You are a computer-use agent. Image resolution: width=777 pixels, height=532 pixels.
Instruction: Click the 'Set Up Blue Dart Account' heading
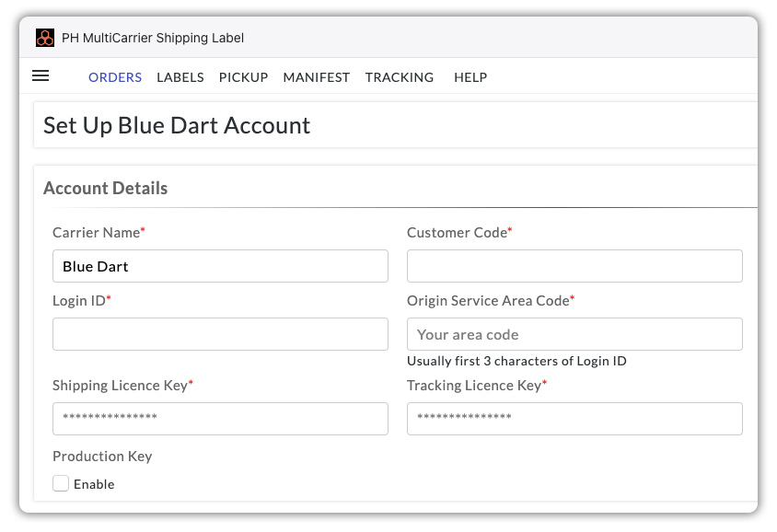(177, 126)
